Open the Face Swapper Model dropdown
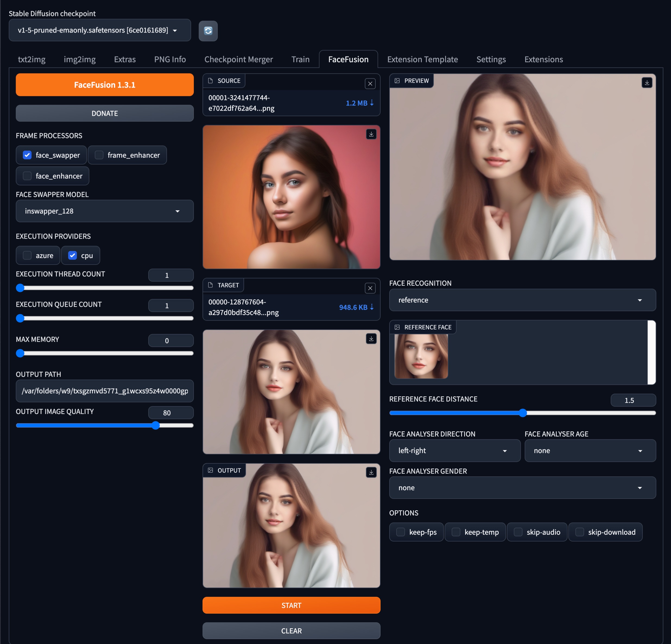 tap(105, 211)
